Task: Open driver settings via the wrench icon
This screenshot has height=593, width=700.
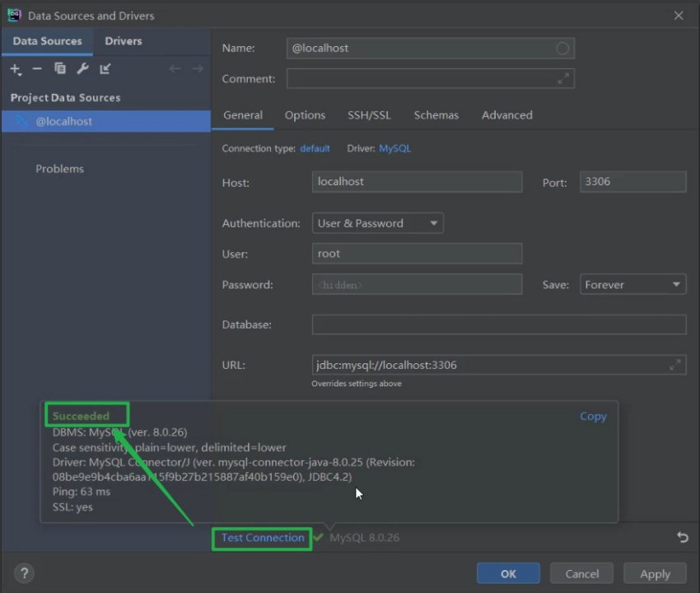Action: (82, 69)
